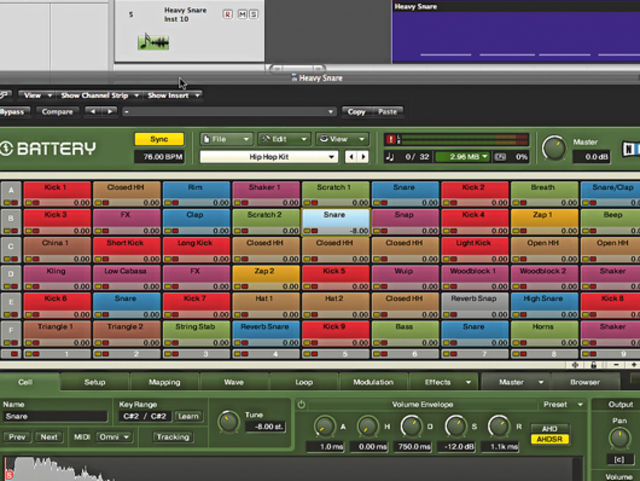The height and width of the screenshot is (481, 640).
Task: Click the link icon left of View
Action: (x=4, y=95)
